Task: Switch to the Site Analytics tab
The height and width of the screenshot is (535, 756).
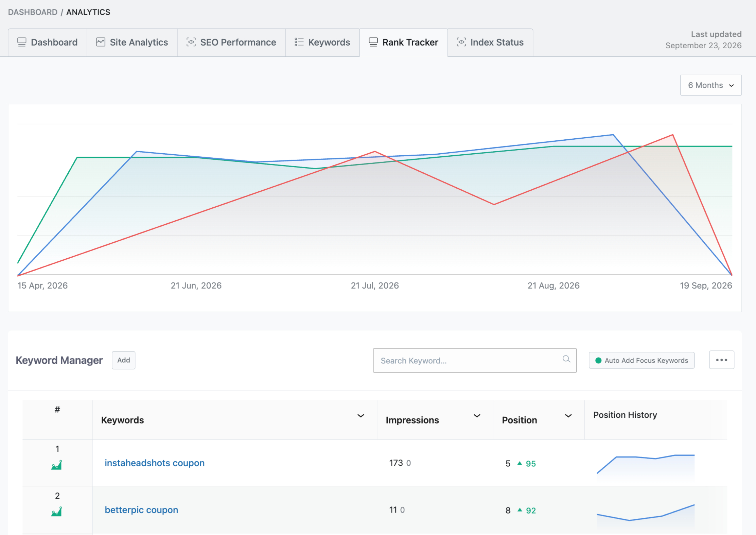Action: [132, 42]
